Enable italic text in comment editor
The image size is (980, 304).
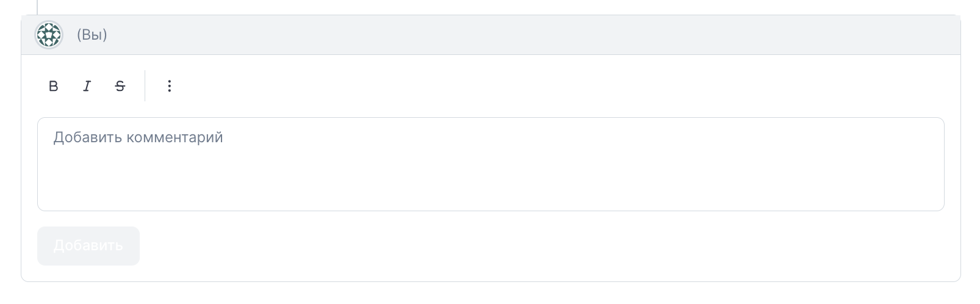click(x=87, y=86)
